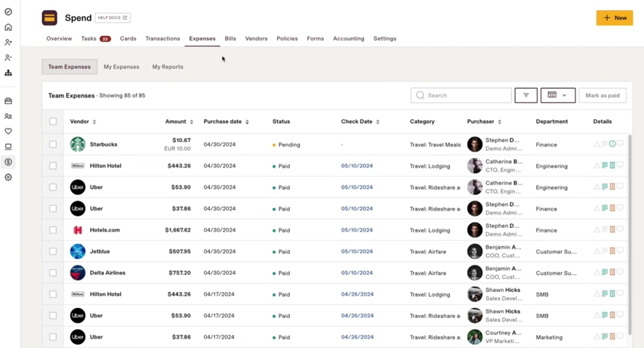This screenshot has width=644, height=348.
Task: Open the column view dropdown
Action: (x=558, y=95)
